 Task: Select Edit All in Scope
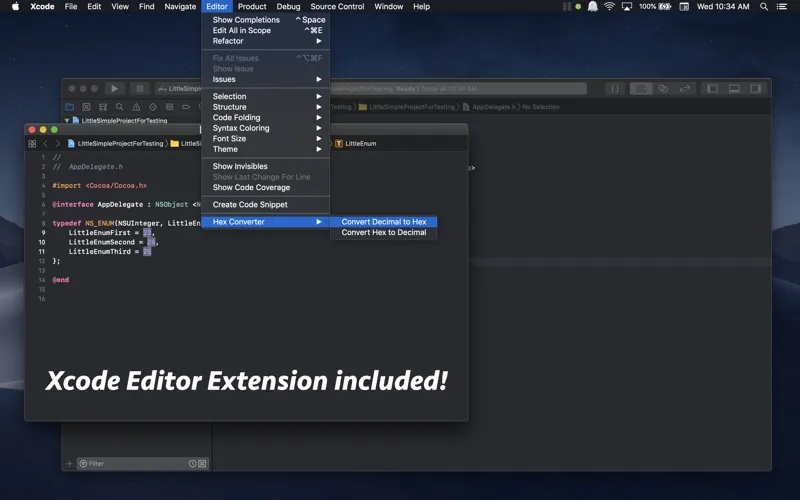point(266,31)
